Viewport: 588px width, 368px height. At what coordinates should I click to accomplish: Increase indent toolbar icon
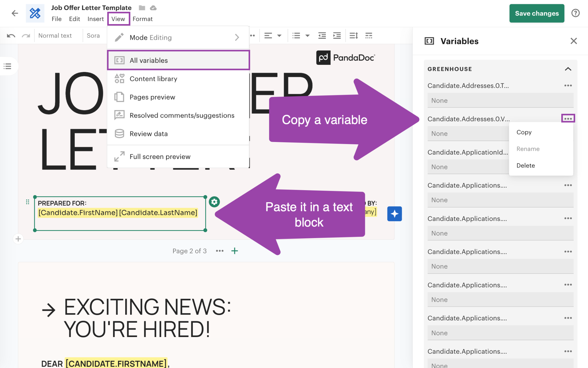click(337, 36)
